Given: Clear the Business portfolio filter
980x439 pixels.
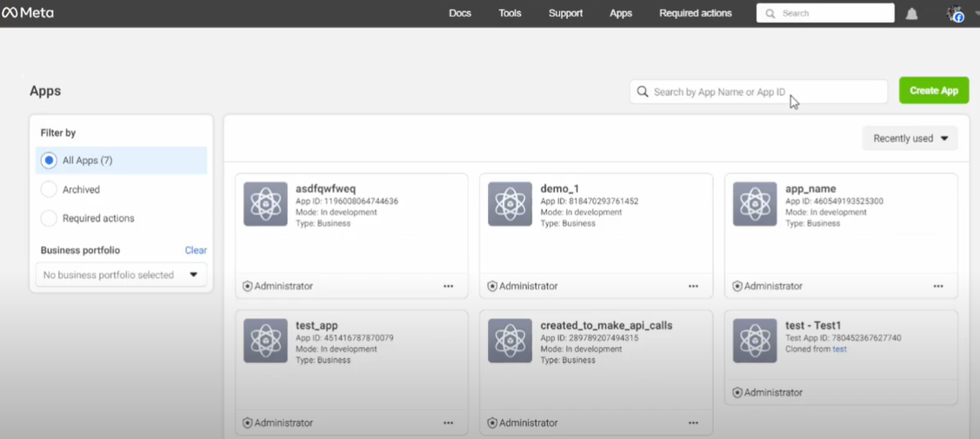Looking at the screenshot, I should tap(196, 249).
